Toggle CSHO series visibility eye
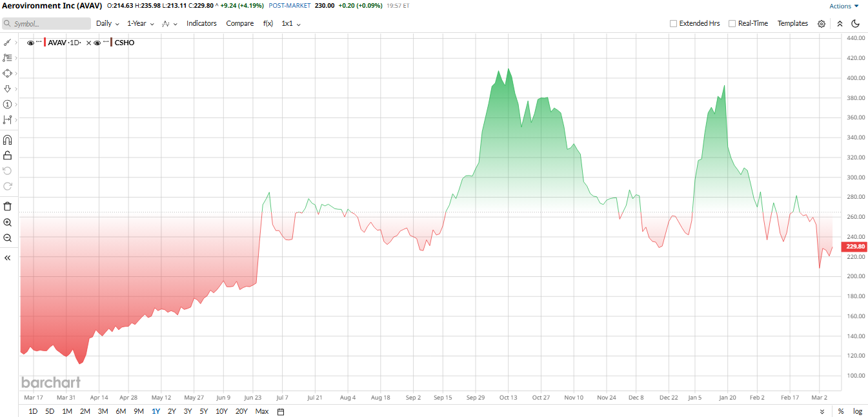 coord(97,43)
